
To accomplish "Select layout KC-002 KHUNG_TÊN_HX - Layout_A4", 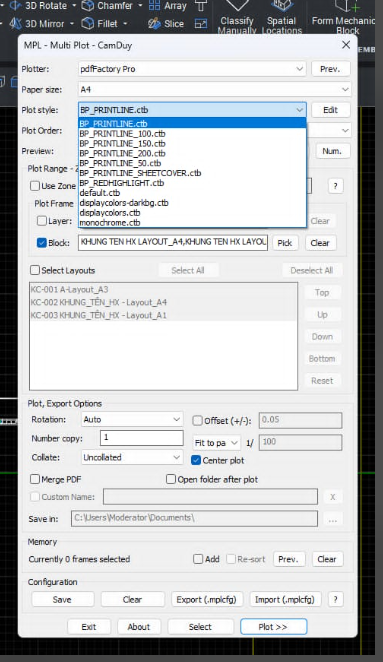I will pos(163,302).
